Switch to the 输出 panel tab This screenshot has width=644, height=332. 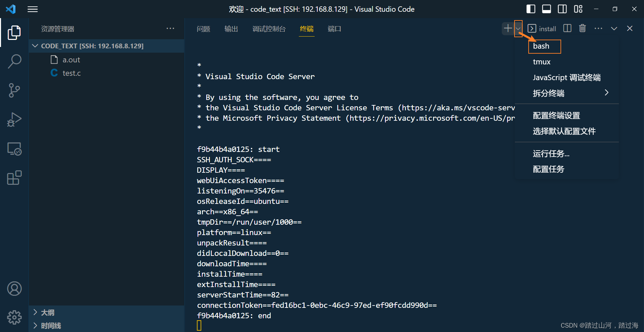(231, 29)
